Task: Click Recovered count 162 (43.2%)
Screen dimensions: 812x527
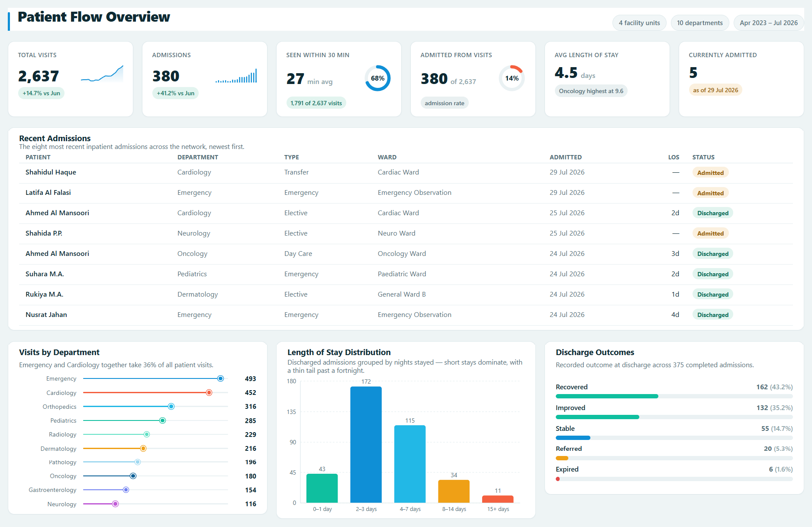Action: 774,387
